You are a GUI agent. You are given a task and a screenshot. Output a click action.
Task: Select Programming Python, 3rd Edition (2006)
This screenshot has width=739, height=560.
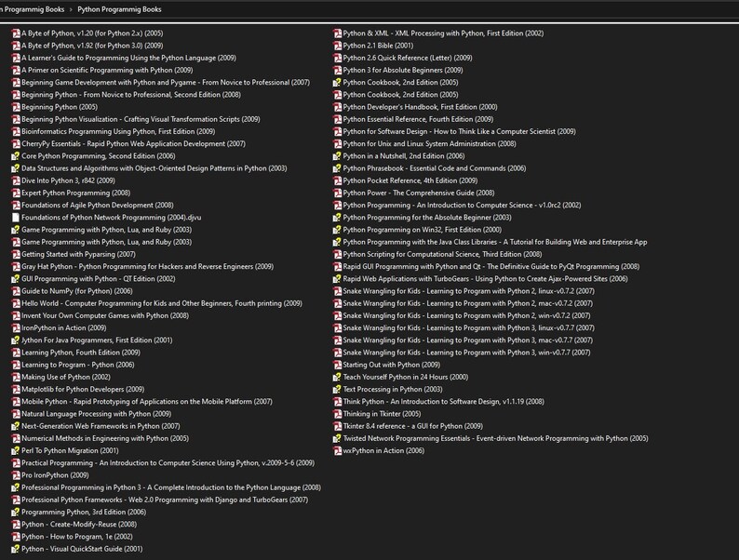point(84,512)
